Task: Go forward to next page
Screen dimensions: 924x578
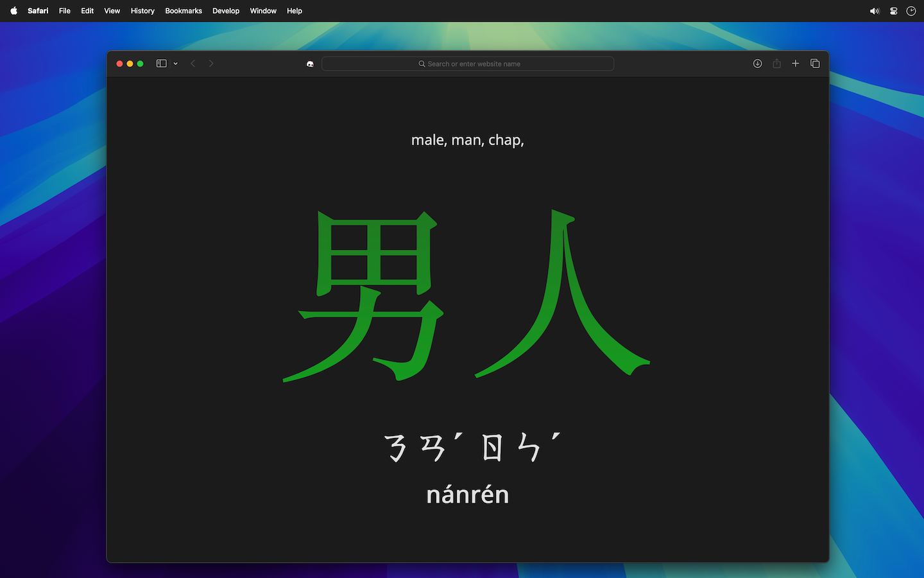Action: [211, 64]
